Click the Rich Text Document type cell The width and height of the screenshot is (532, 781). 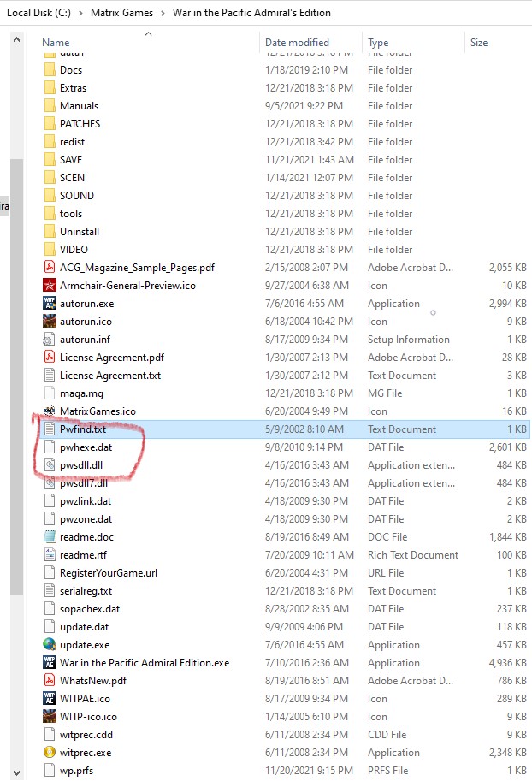coord(413,554)
